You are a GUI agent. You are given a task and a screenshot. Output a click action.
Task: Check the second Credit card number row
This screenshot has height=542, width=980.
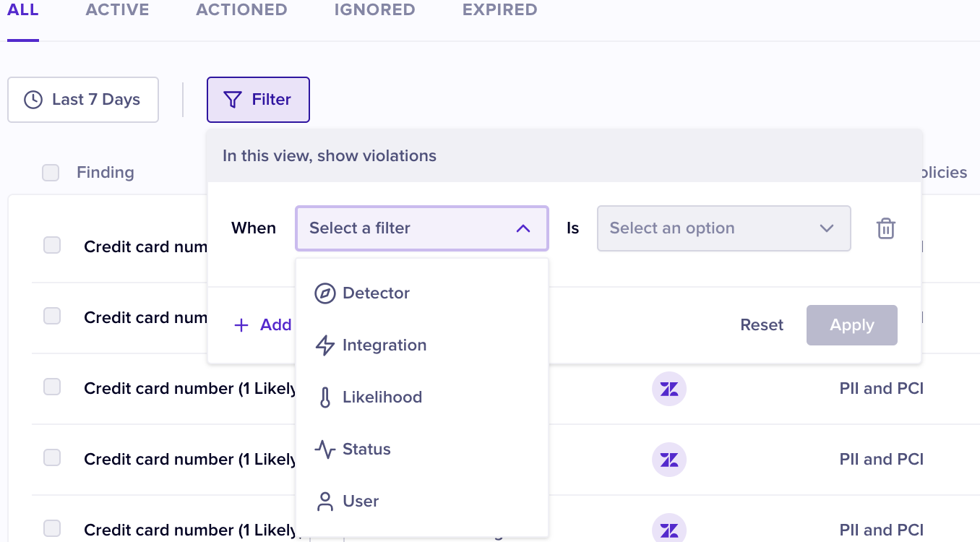point(52,317)
